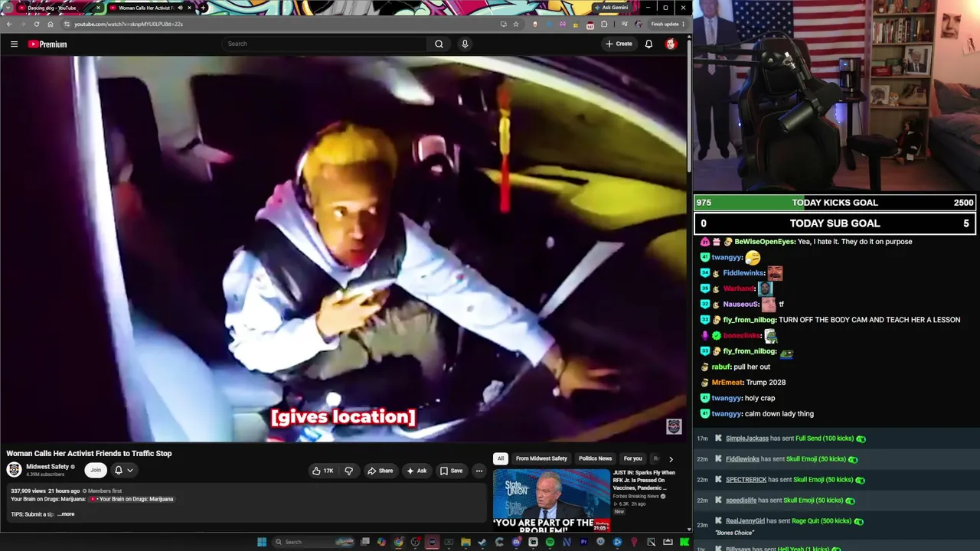Like the video showing 17K likes
The width and height of the screenshot is (980, 551).
tap(322, 471)
